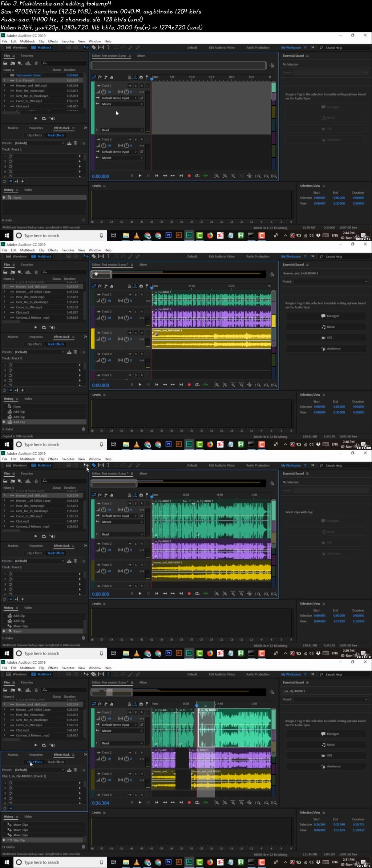This screenshot has width=372, height=868.
Task: Click Files panel Auto-Play speaker icon, fourth screenshot
Action: point(52,745)
